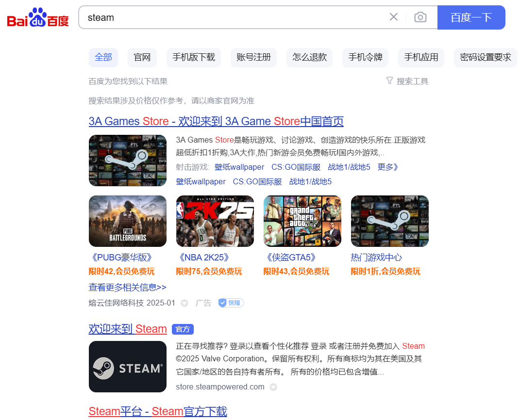The width and height of the screenshot is (520, 420).
Task: Select the 手机版下载 filter tab
Action: pos(194,57)
